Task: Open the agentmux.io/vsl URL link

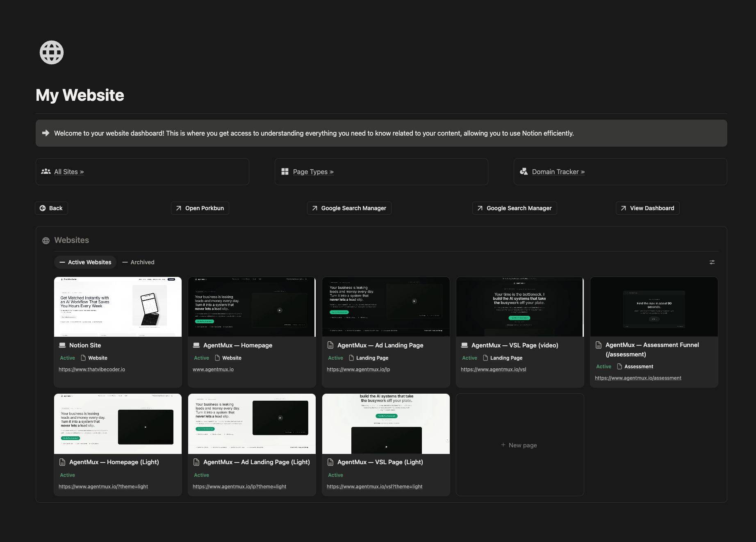Action: [x=494, y=369]
